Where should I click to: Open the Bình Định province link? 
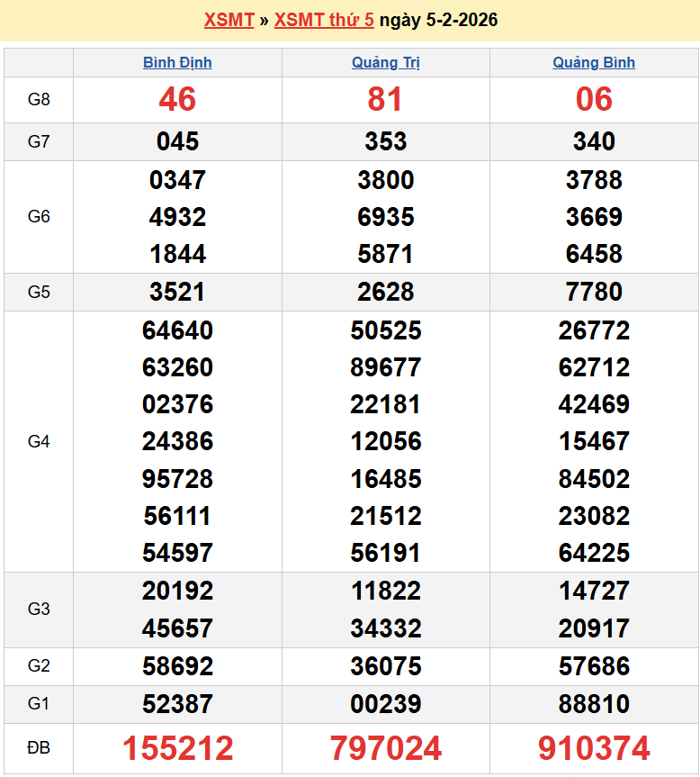pyautogui.click(x=177, y=62)
